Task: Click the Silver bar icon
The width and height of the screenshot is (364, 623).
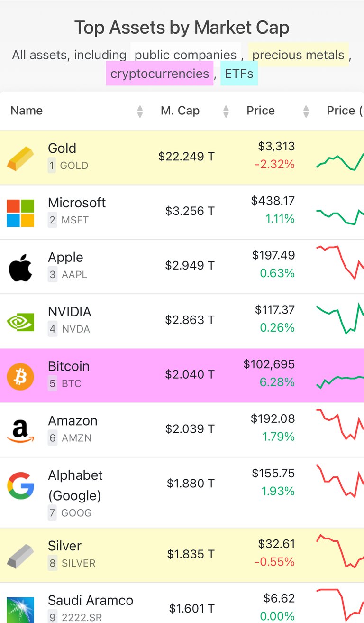Action: [20, 556]
